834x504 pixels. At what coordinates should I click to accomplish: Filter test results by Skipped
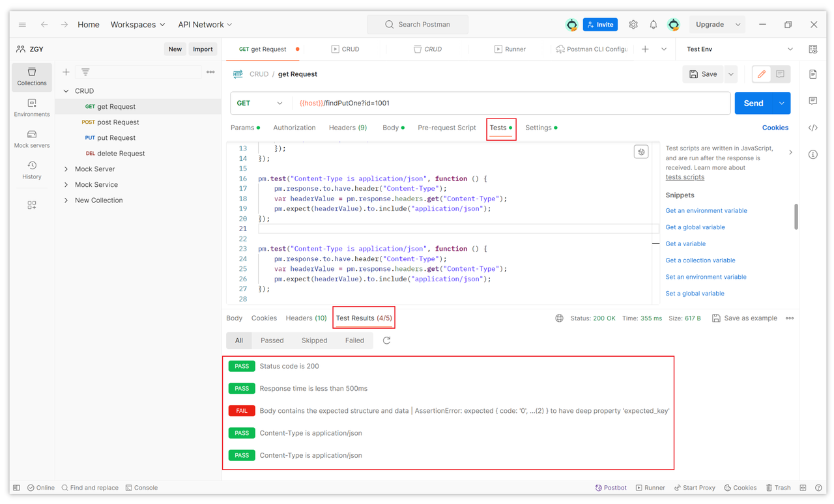314,341
